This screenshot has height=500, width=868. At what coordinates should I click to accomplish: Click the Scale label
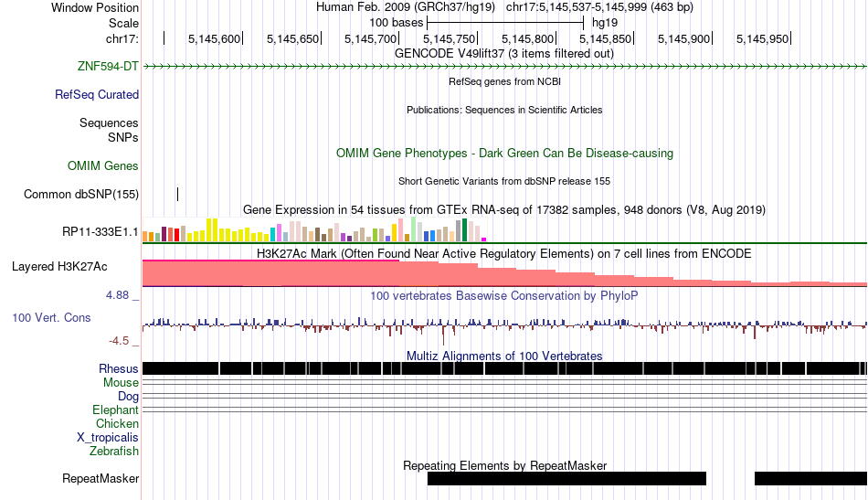tap(123, 23)
